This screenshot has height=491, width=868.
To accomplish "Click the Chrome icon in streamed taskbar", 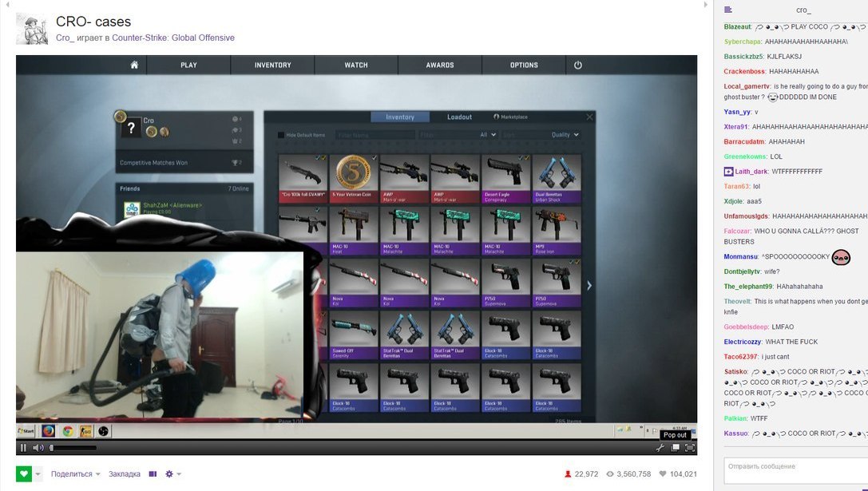I will click(68, 430).
